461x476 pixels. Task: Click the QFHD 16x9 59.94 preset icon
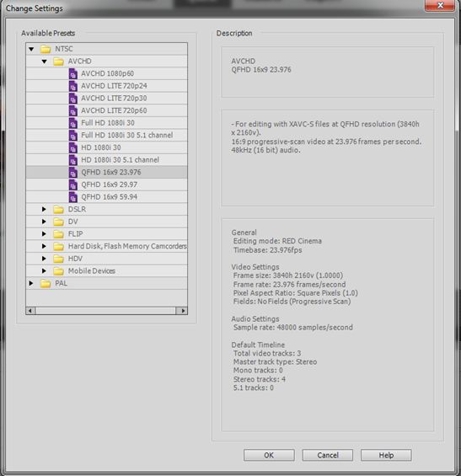72,197
